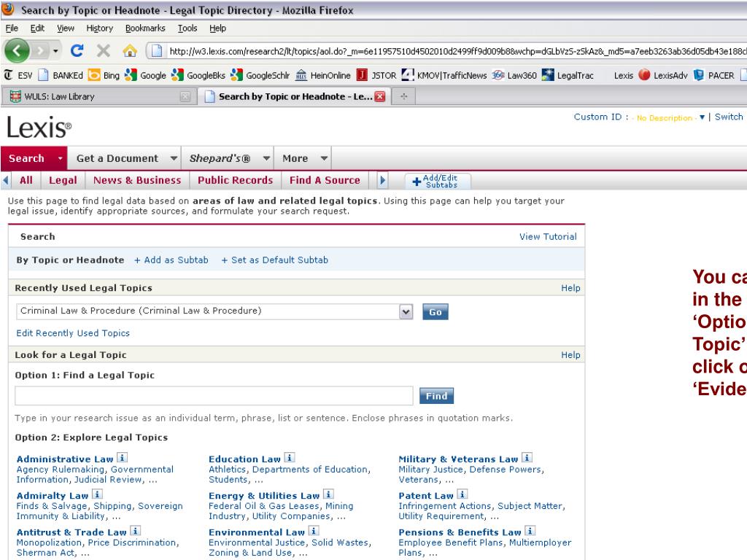Click info icon next to Military & Veterans Law
This screenshot has width=747, height=560.
[527, 458]
